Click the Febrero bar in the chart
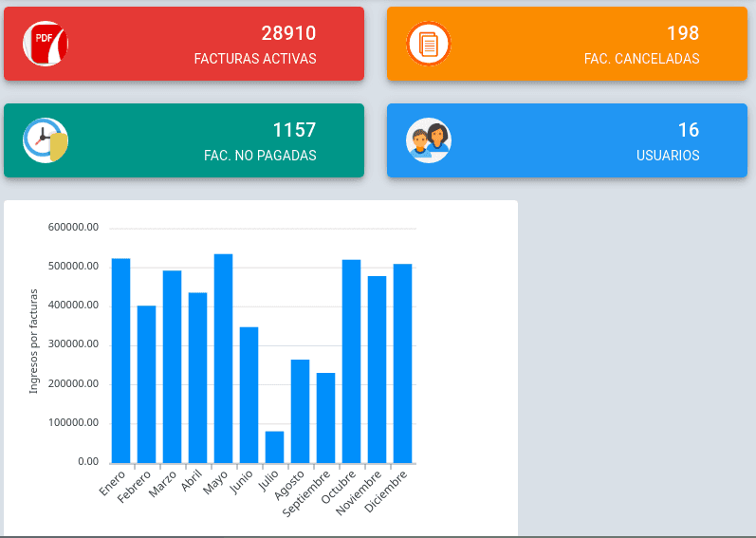 tap(147, 384)
